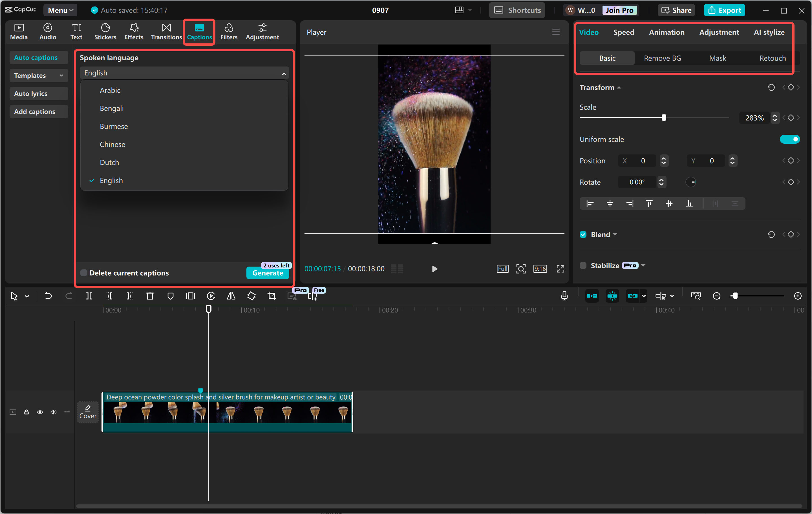Viewport: 812px width, 514px height.
Task: Click the Split tool icon
Action: click(x=89, y=296)
